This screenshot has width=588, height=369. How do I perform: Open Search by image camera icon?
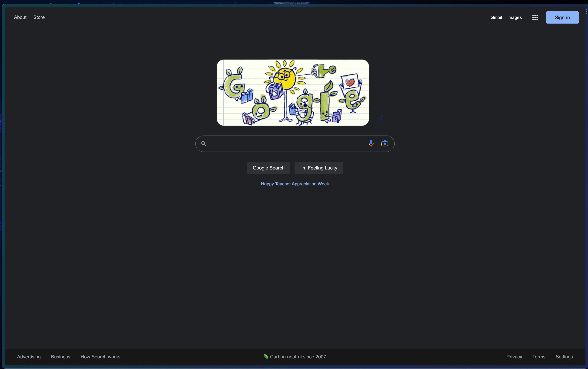pos(385,144)
